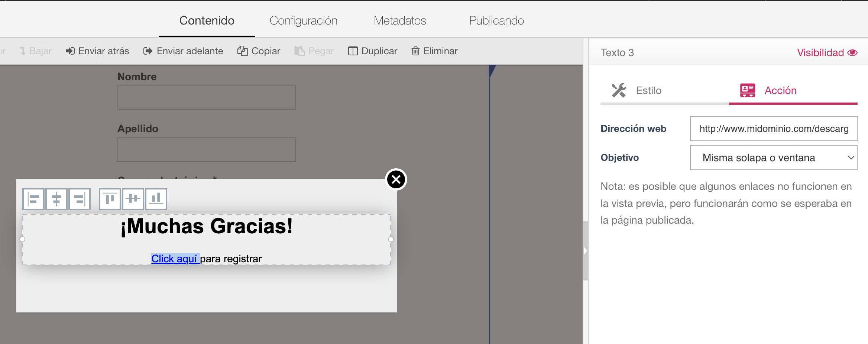Switch to the Configuración tab
868x344 pixels.
click(x=303, y=20)
